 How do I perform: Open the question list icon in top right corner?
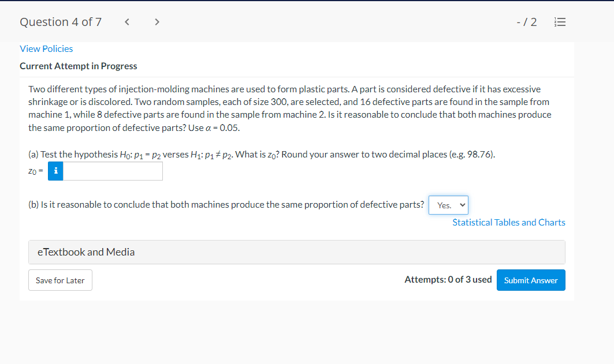559,21
